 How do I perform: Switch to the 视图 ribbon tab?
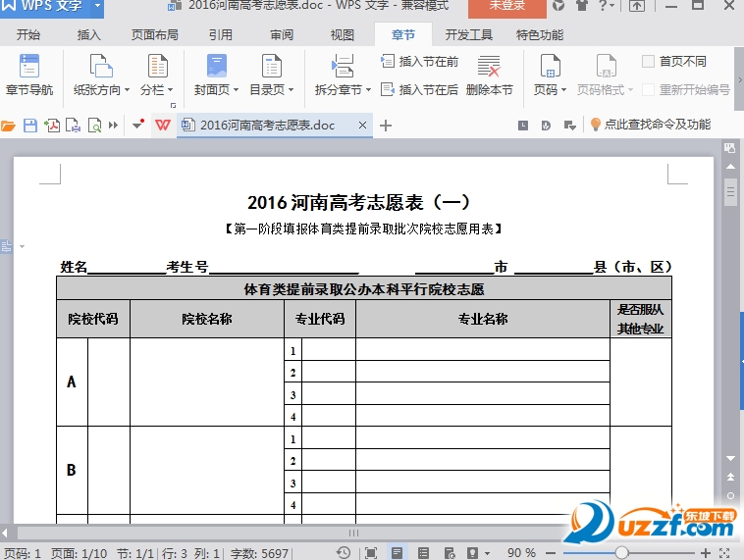coord(343,35)
